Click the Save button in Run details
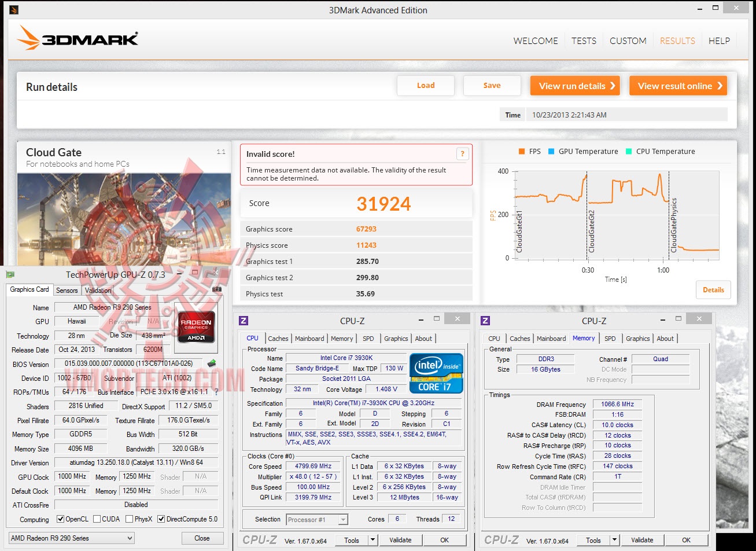 492,86
